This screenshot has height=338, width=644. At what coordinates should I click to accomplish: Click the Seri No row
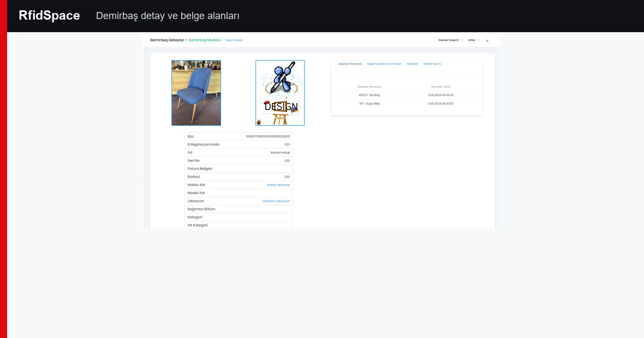[238, 161]
